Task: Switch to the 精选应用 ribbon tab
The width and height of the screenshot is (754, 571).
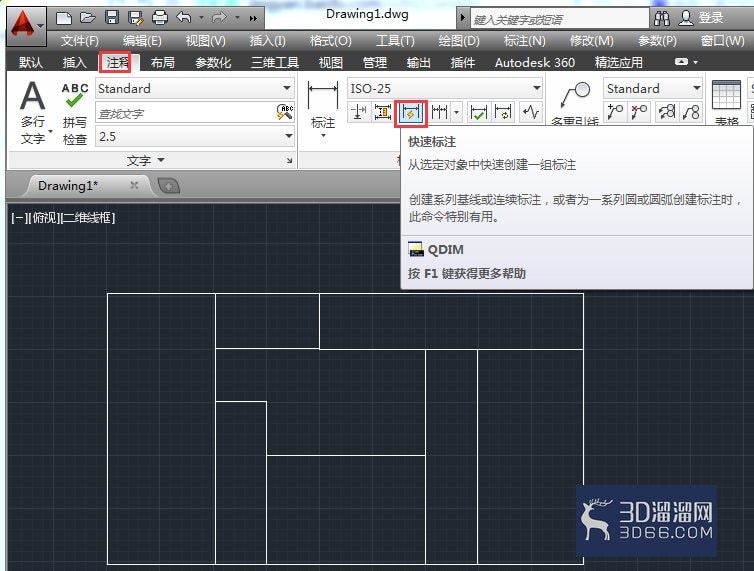Action: [618, 63]
